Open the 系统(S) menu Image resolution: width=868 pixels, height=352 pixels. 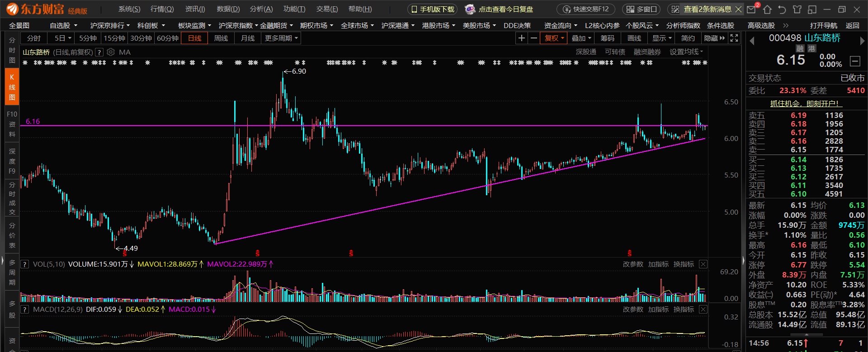(129, 9)
